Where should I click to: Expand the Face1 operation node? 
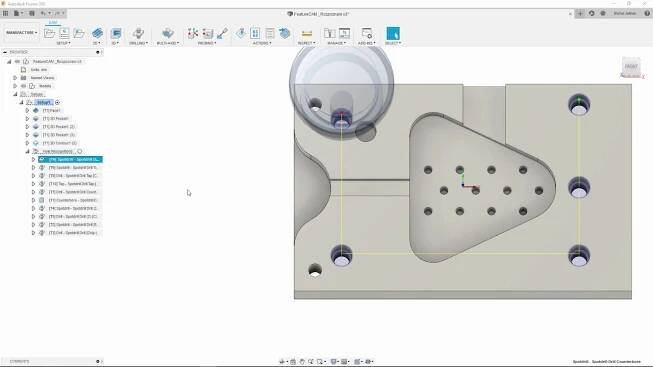(x=27, y=110)
